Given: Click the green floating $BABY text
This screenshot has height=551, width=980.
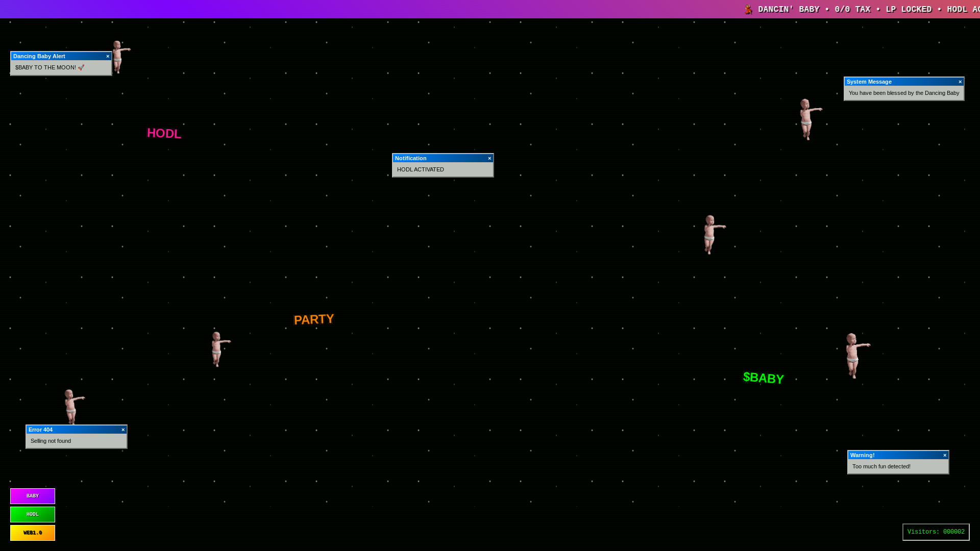Looking at the screenshot, I should (764, 378).
